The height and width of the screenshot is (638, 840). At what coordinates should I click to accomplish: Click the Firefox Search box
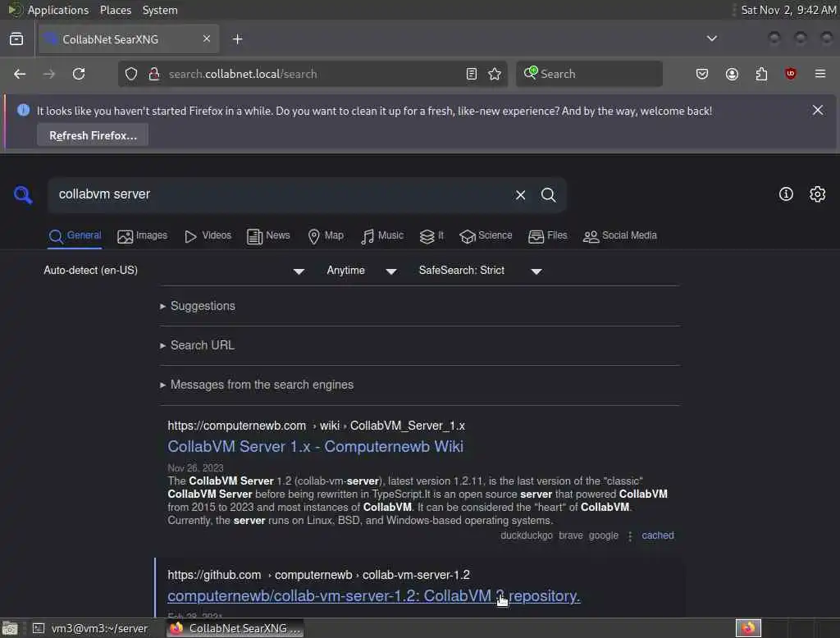[589, 74]
